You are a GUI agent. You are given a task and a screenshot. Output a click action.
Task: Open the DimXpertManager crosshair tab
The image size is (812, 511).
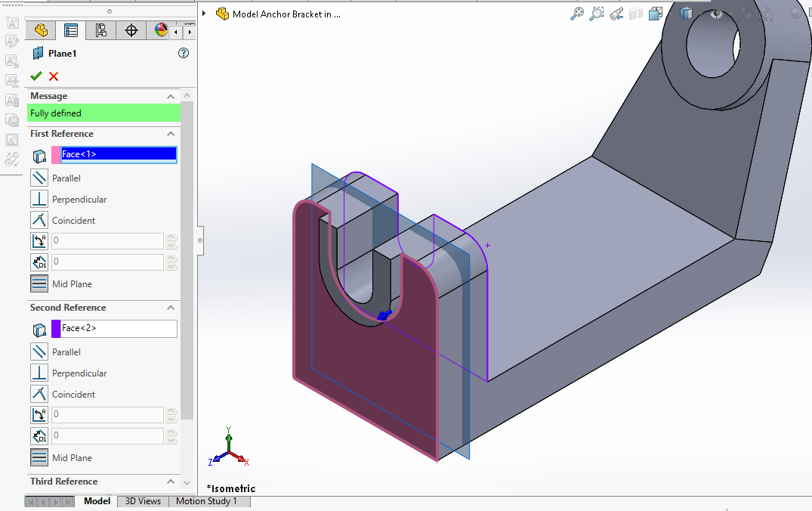pos(131,30)
